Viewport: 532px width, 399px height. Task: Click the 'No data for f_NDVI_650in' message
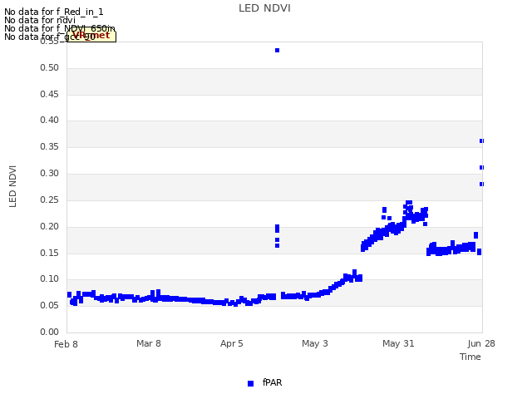(60, 28)
